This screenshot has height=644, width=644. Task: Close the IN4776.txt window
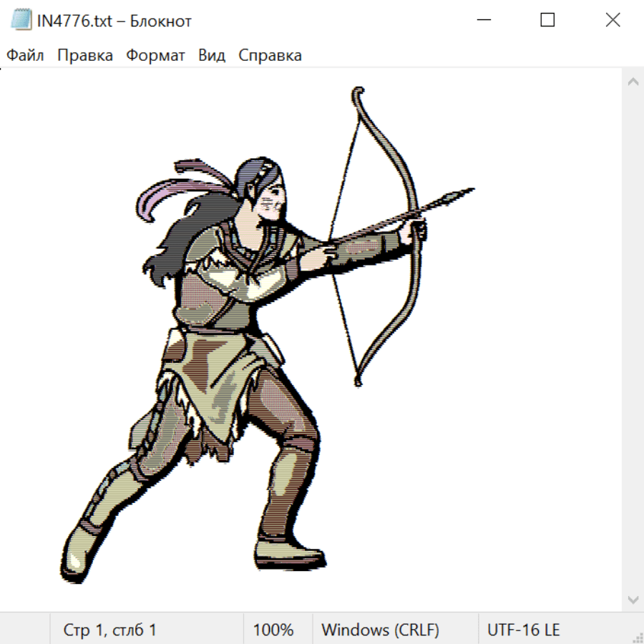[613, 21]
